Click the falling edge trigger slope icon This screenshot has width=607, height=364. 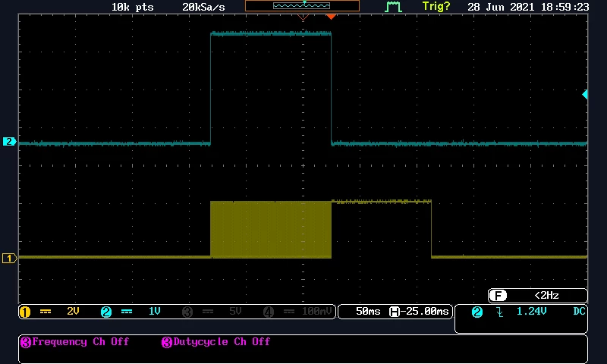pos(500,312)
